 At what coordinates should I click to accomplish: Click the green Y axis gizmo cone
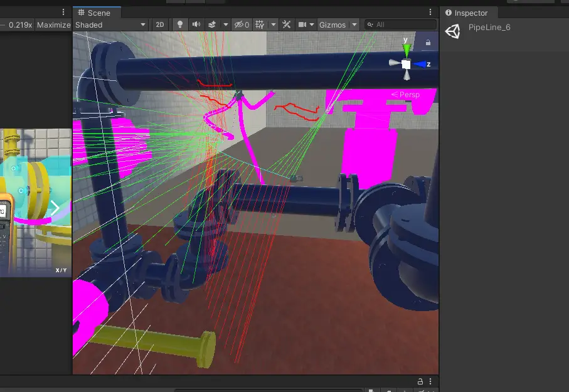tap(407, 48)
